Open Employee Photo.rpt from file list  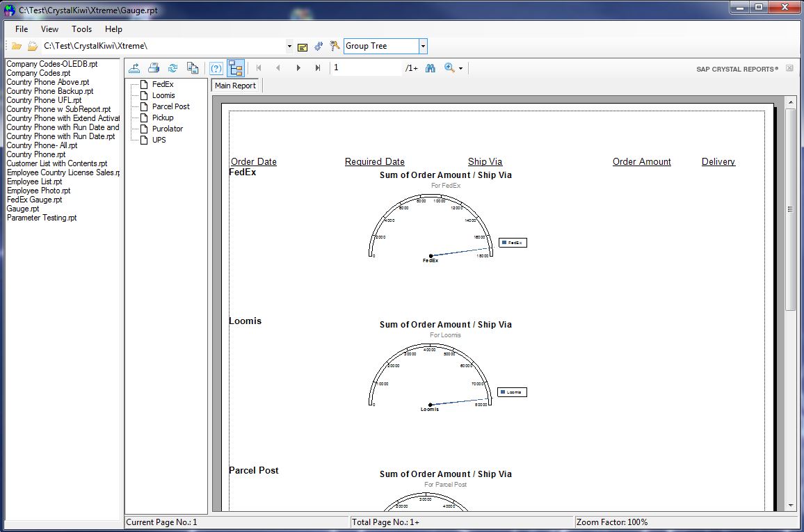pos(38,191)
